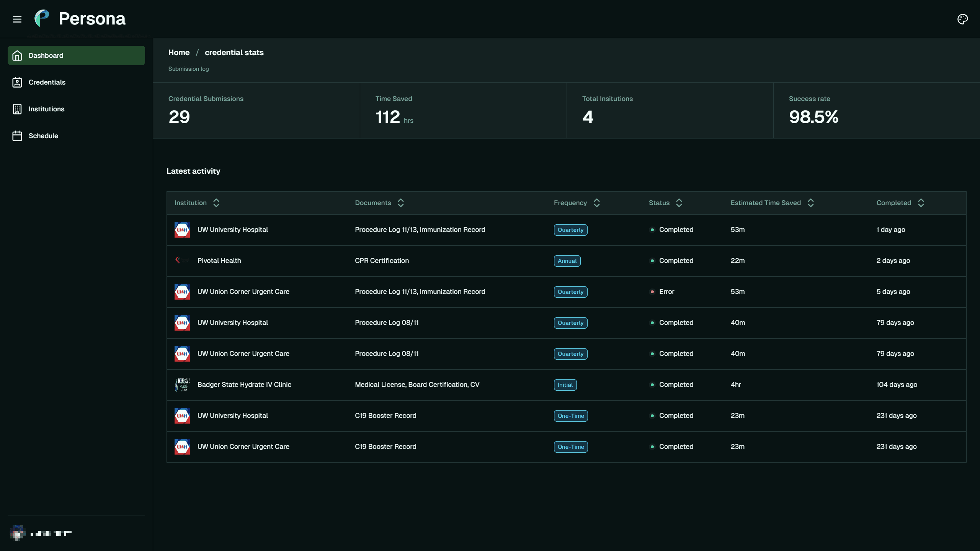Click the Credentials badge icon in sidebar
Screen dimensions: 980x551
coord(18,82)
